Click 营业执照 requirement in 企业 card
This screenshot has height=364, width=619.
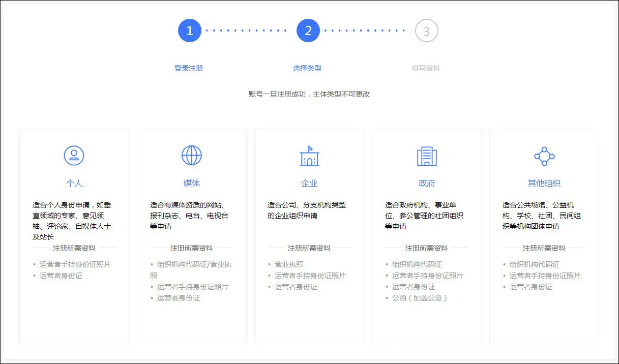pos(289,264)
